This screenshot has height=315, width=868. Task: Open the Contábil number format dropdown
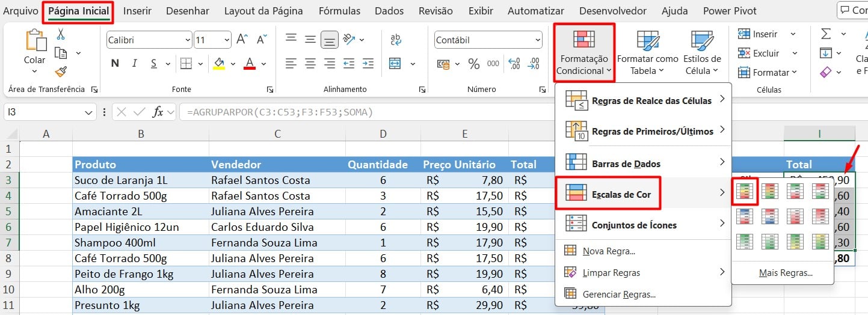click(537, 40)
